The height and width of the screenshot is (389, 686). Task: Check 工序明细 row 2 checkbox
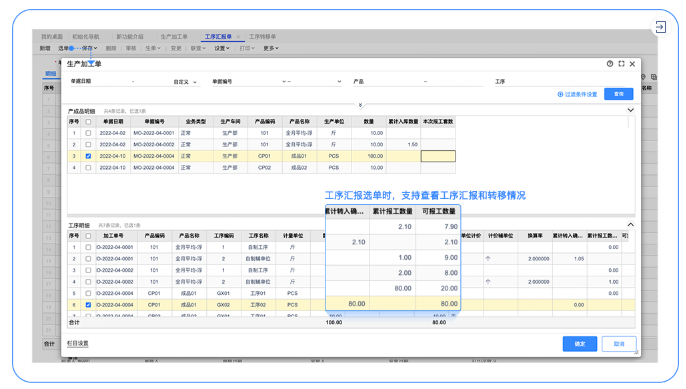click(x=88, y=259)
